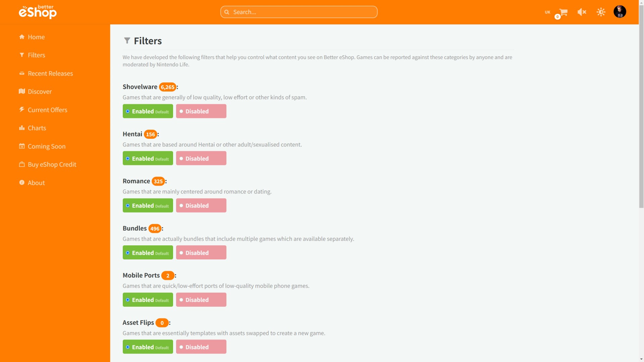Change the UK region selector
The width and height of the screenshot is (644, 362).
[547, 12]
